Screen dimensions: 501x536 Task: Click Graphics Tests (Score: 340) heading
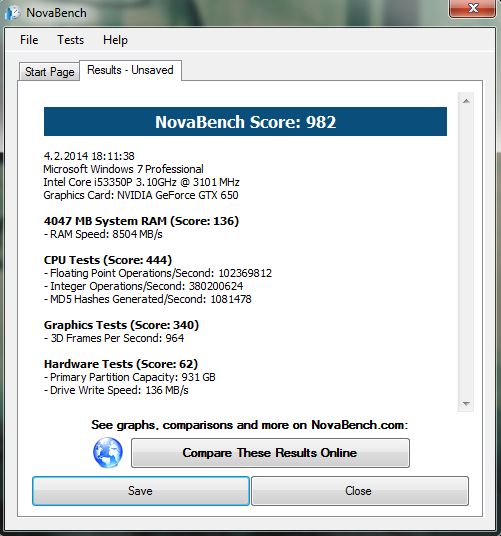121,325
